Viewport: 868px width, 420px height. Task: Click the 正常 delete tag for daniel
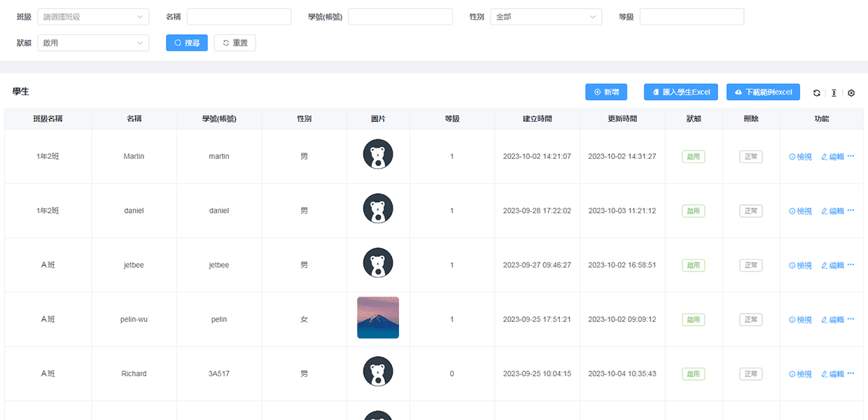click(750, 211)
